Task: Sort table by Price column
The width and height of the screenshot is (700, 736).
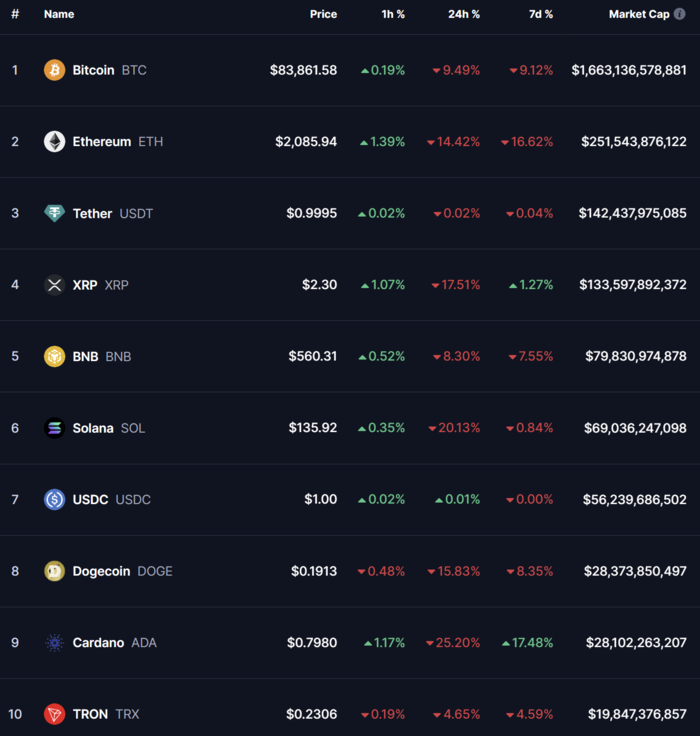Action: [323, 14]
